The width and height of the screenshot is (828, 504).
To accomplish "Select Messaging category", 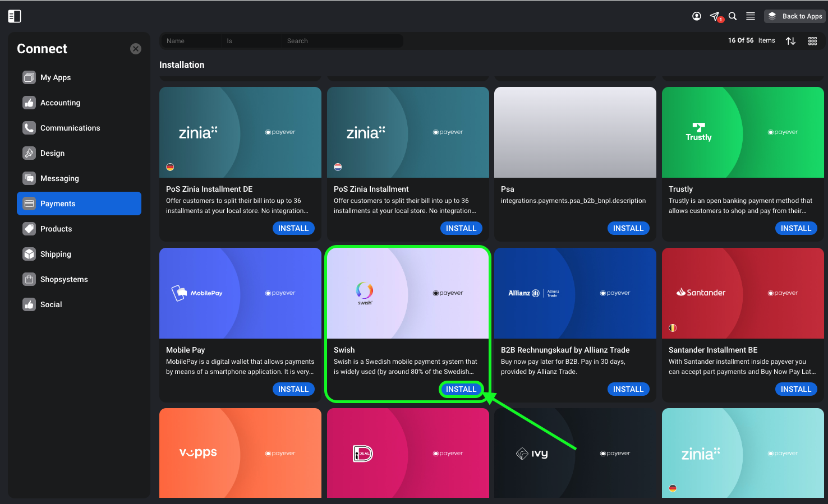I will coord(79,178).
